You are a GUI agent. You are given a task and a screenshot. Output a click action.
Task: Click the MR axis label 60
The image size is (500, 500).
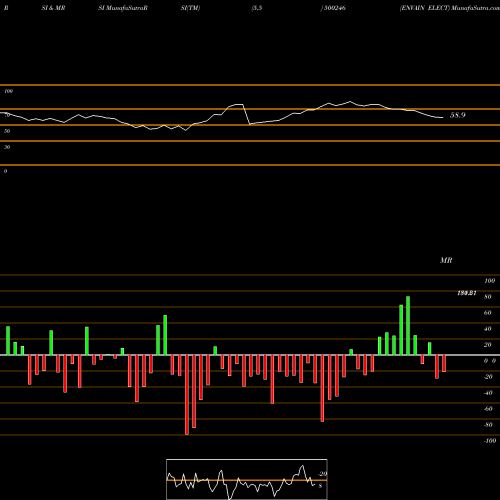click(487, 313)
